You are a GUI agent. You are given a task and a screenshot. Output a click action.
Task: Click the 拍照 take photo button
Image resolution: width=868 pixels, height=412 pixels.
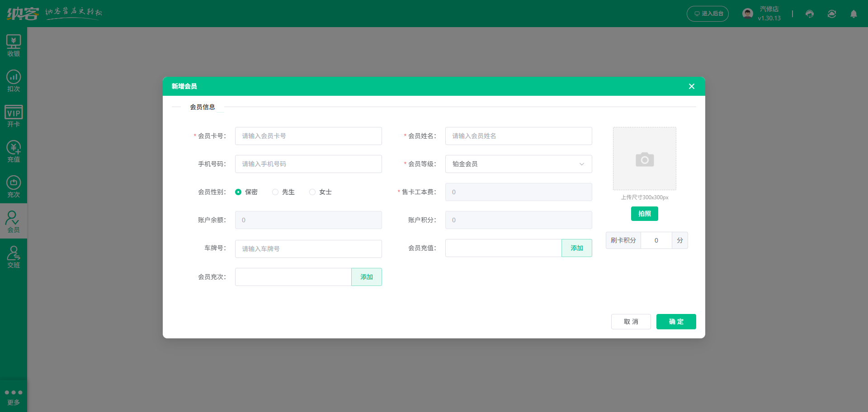pos(644,214)
